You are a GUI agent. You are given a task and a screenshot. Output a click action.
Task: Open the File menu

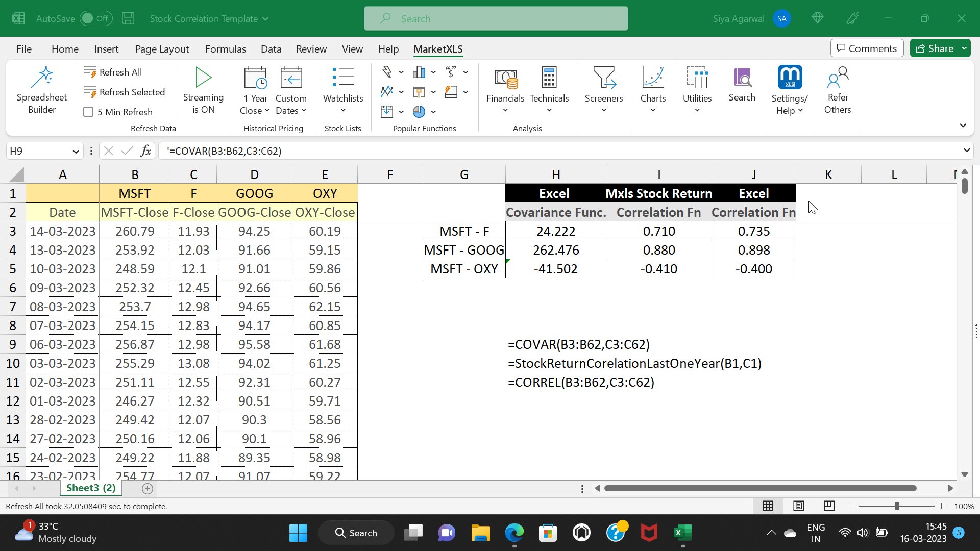pos(24,49)
